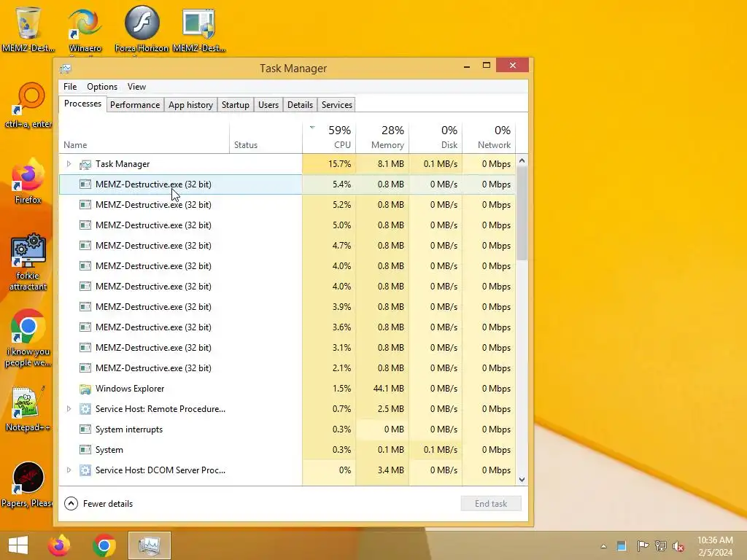Select the Windows Explorer process row
This screenshot has width=747, height=560.
click(x=287, y=389)
